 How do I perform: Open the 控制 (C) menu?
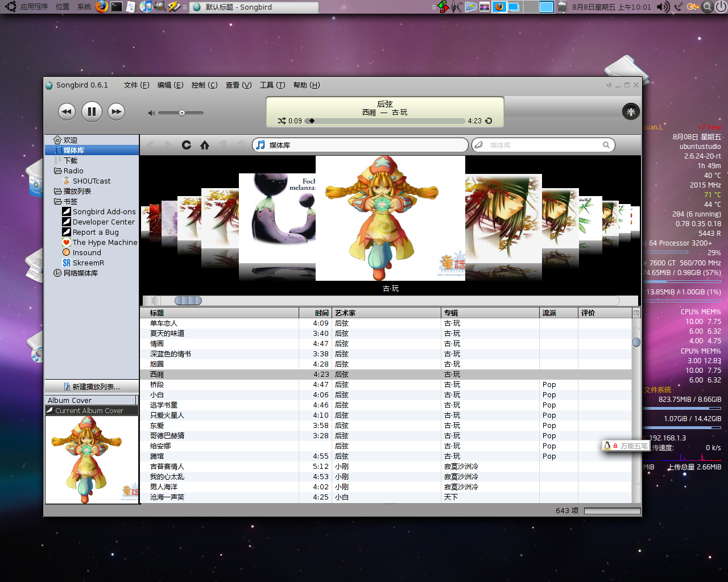[204, 85]
